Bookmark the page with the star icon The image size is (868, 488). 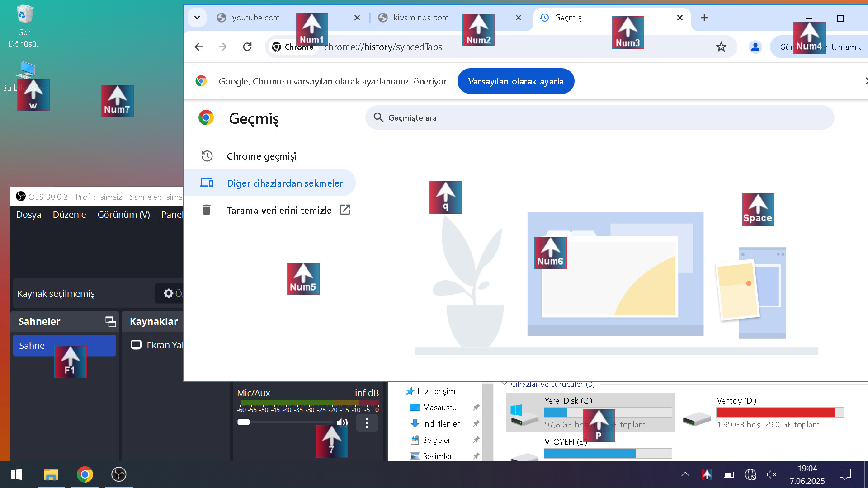click(x=721, y=47)
